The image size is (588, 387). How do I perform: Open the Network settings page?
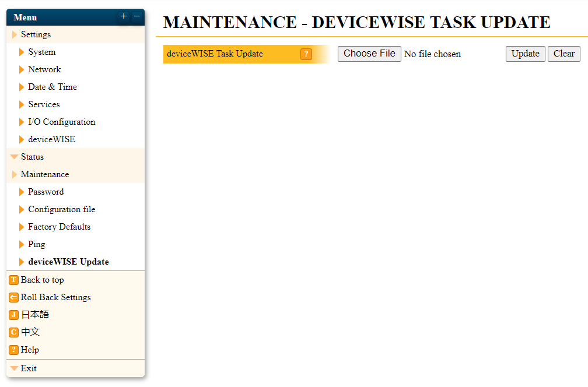click(x=44, y=69)
